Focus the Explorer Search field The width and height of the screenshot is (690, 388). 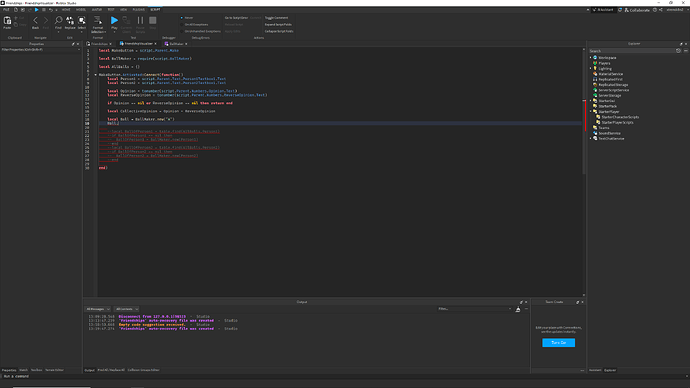(632, 51)
